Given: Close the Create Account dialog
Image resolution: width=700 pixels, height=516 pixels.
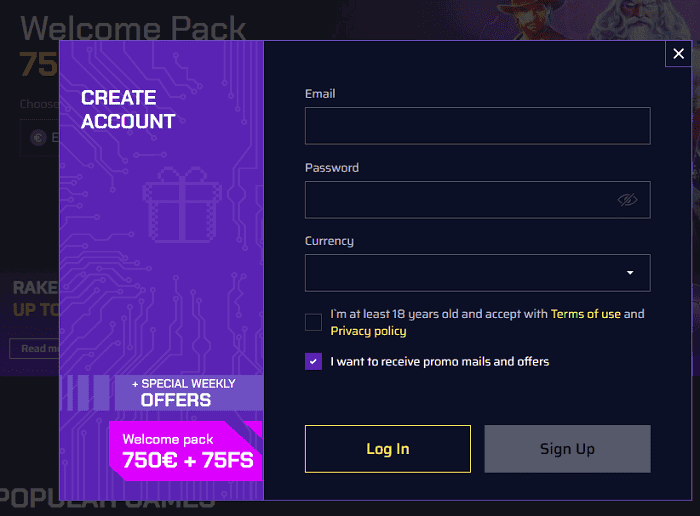Looking at the screenshot, I should pos(679,54).
